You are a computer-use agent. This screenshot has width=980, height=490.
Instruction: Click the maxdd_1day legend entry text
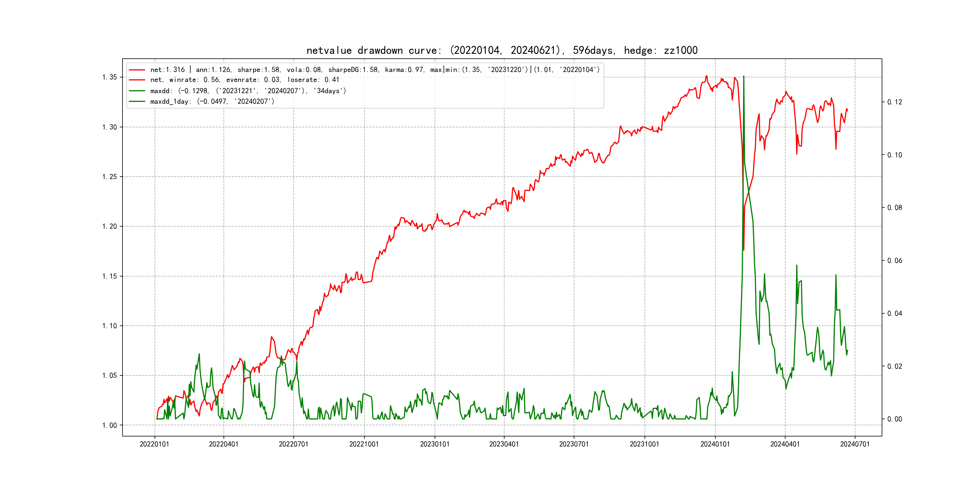[x=212, y=102]
